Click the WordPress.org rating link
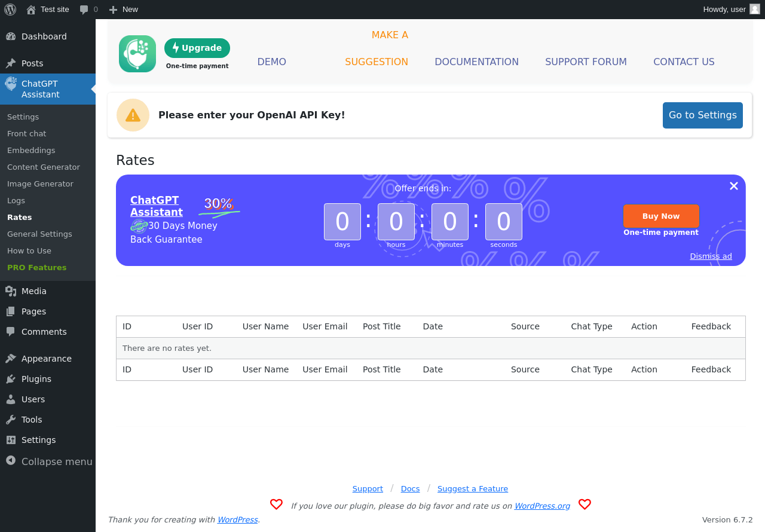This screenshot has height=532, width=765. (542, 506)
